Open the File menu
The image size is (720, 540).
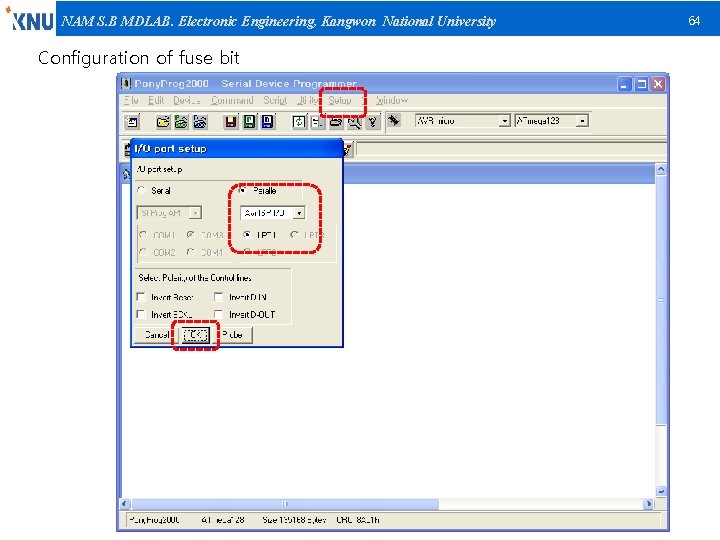[131, 100]
